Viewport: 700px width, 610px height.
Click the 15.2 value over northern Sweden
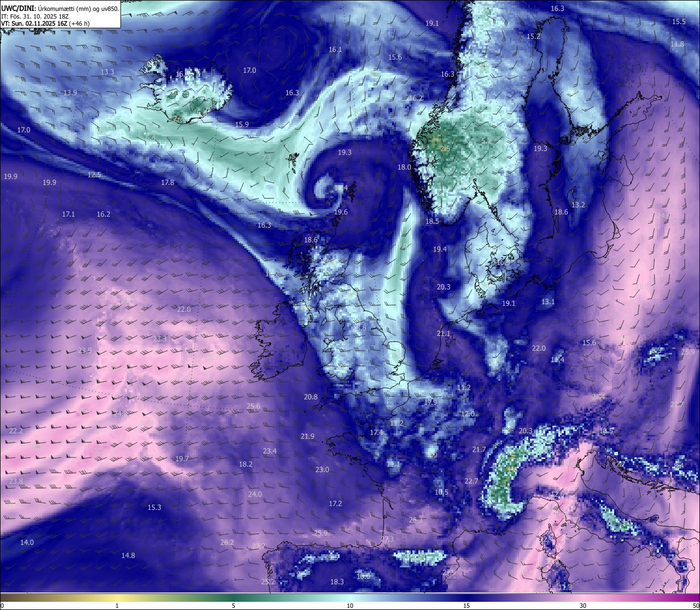coord(533,36)
